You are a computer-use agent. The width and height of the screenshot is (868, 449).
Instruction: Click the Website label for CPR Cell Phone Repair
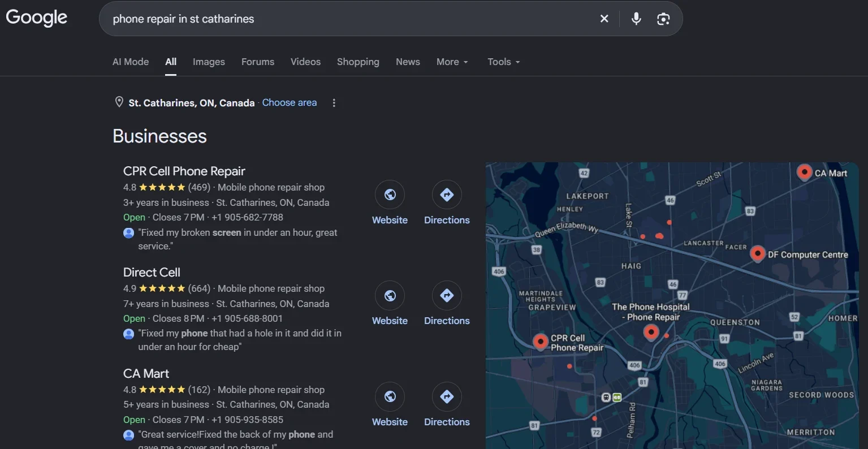point(390,220)
